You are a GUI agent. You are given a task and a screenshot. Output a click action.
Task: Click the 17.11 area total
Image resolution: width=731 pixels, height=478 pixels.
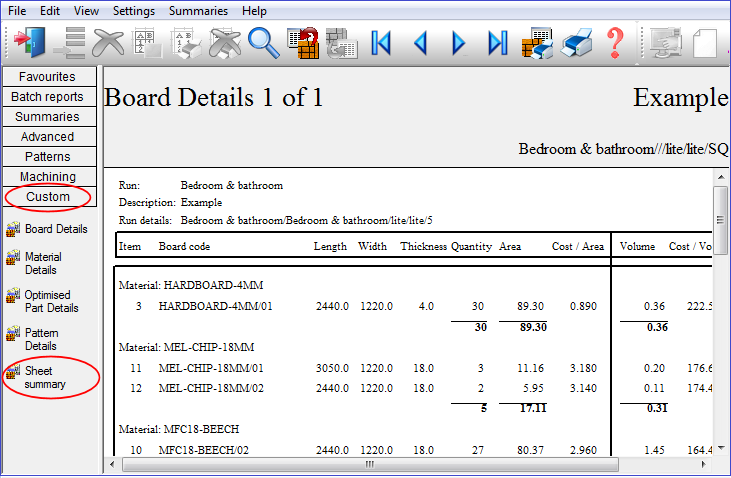tap(533, 409)
